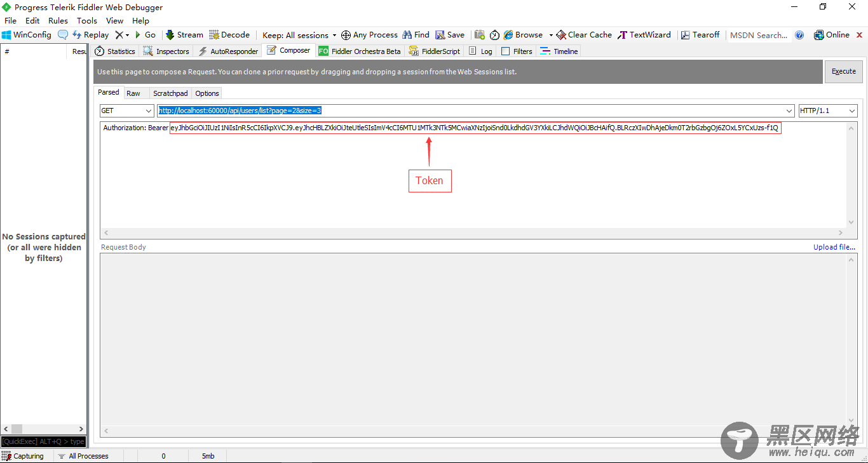
Task: Replay the selected sessions
Action: [x=91, y=35]
